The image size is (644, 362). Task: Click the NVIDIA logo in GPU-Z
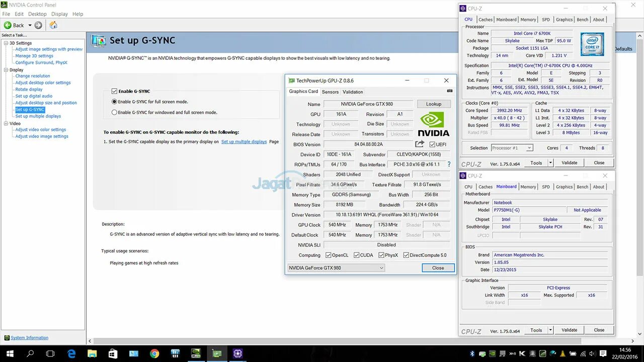[433, 125]
